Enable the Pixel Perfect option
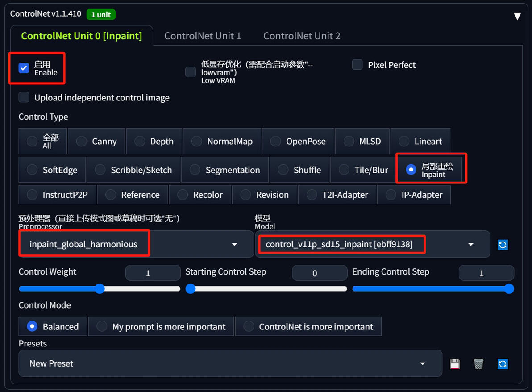 [x=357, y=65]
